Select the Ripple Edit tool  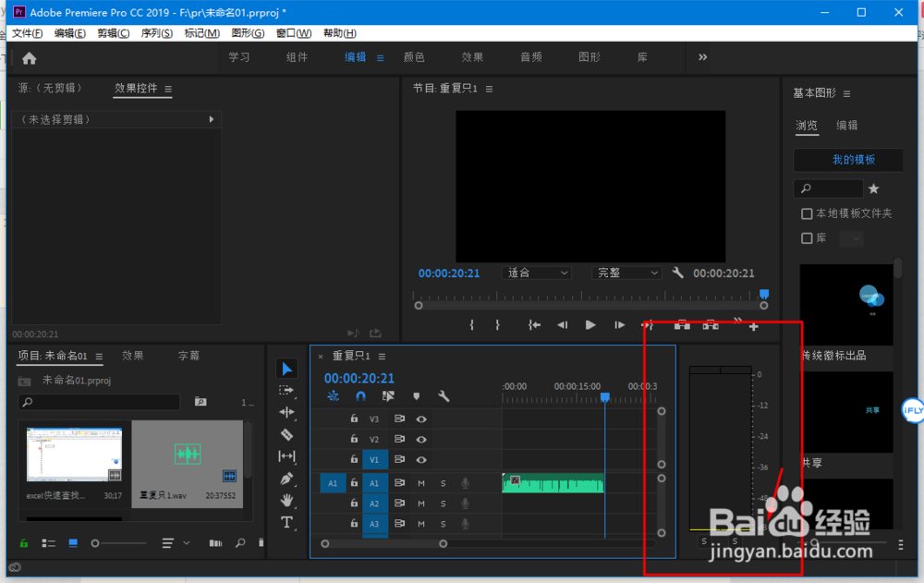click(287, 412)
